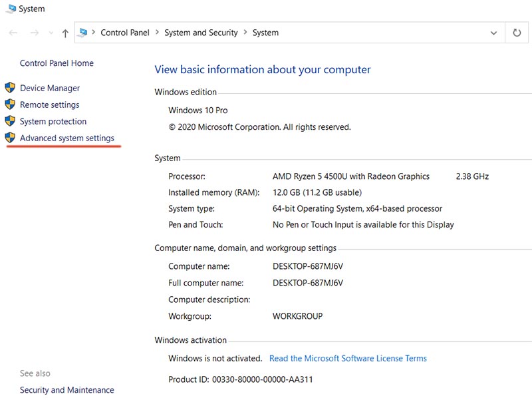Click the Processor label
Image resolution: width=532 pixels, height=404 pixels.
187,176
